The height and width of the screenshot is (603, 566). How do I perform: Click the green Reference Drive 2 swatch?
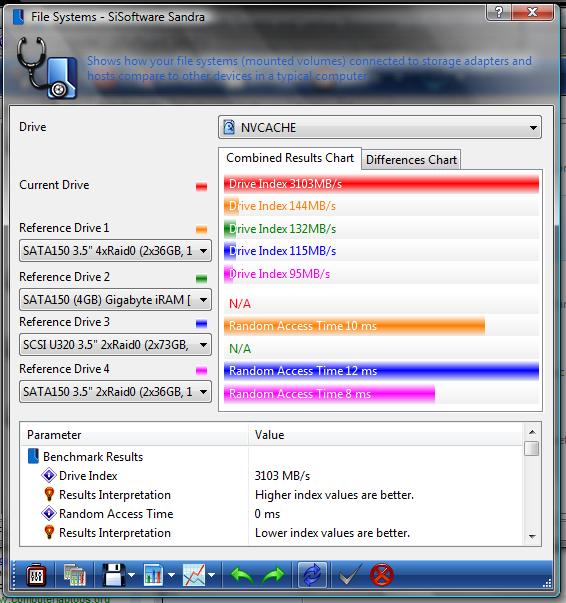201,278
